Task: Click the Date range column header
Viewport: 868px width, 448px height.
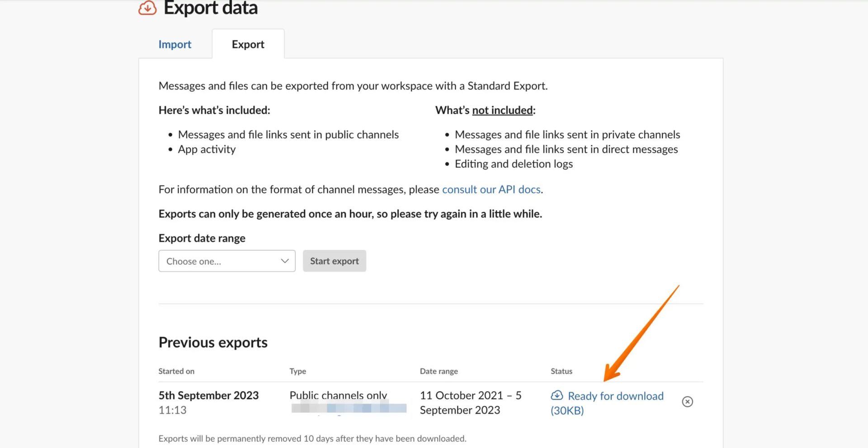Action: point(439,371)
